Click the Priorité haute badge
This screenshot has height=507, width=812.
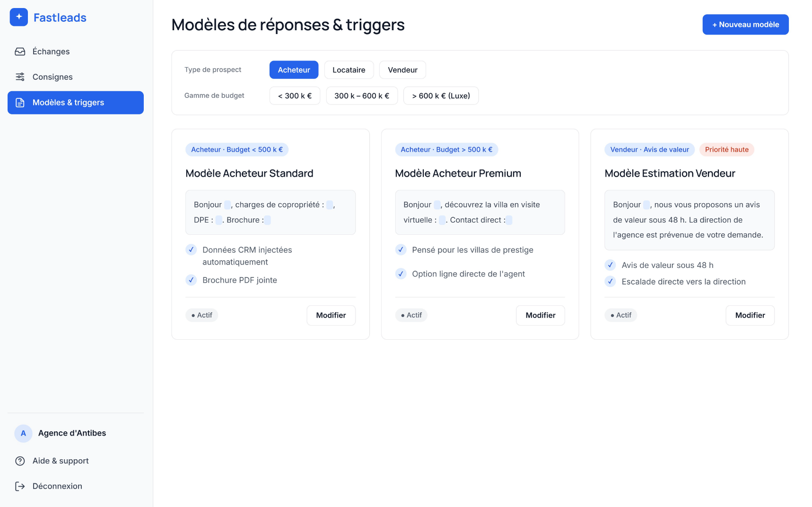tap(727, 150)
